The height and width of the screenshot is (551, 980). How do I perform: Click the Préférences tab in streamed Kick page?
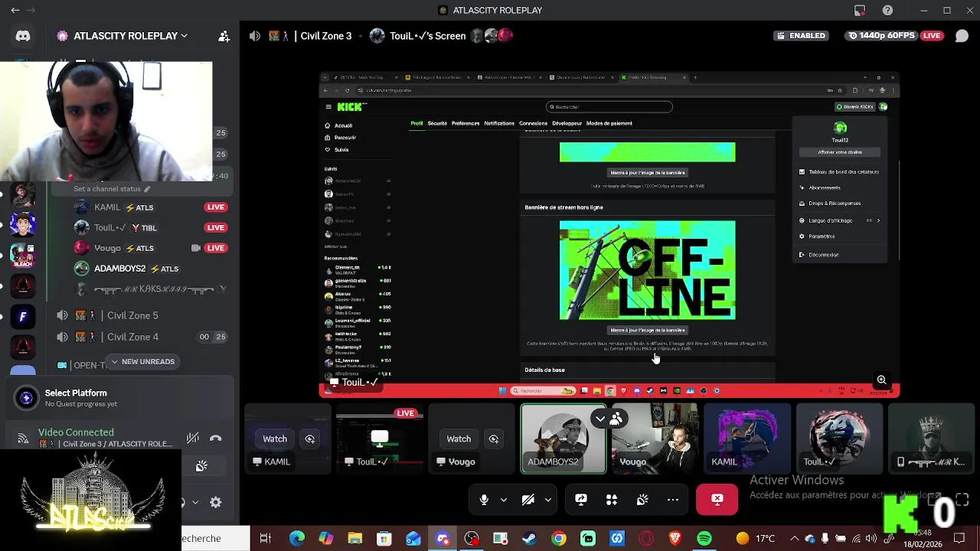coord(465,123)
